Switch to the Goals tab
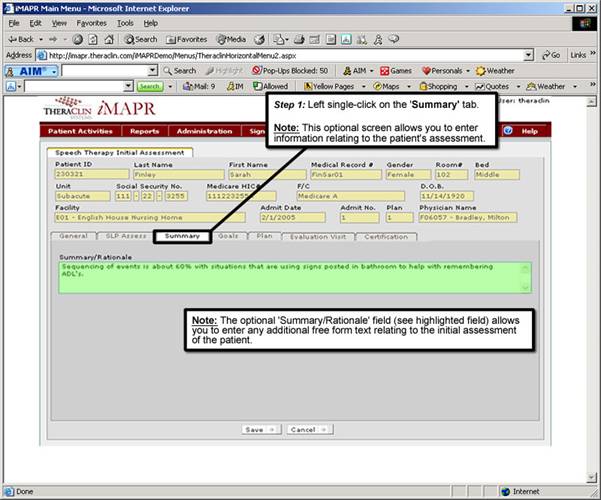The width and height of the screenshot is (601, 500). (228, 236)
